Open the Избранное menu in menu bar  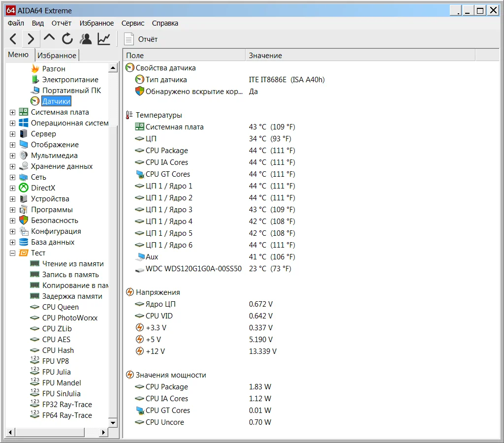pyautogui.click(x=96, y=23)
